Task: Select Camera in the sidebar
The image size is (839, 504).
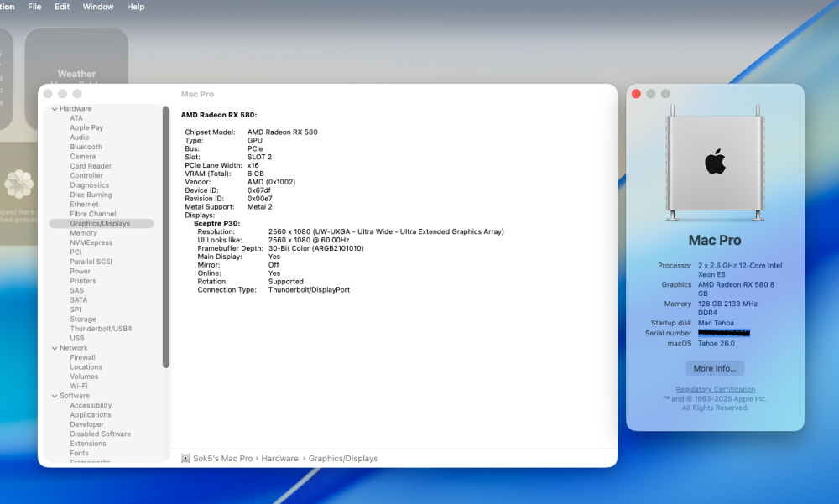Action: (x=82, y=157)
